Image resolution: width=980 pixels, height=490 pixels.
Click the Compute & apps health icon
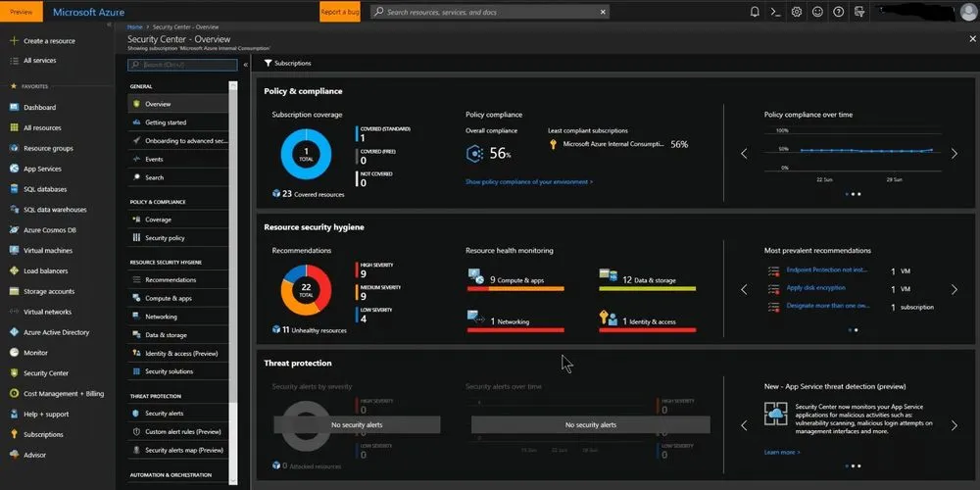point(475,275)
